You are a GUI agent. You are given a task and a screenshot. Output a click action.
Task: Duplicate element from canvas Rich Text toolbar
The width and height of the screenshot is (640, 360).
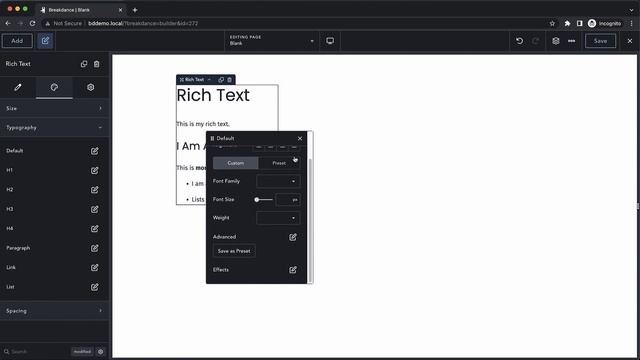(221, 80)
